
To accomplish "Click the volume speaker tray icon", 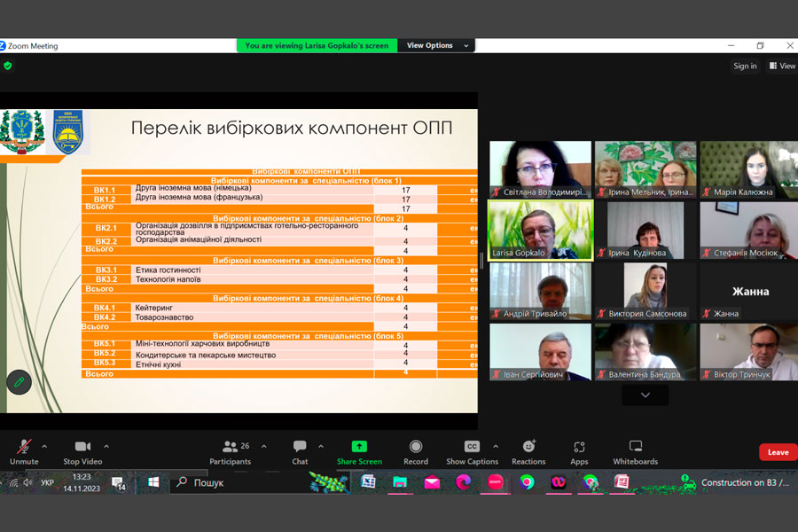I will [28, 482].
